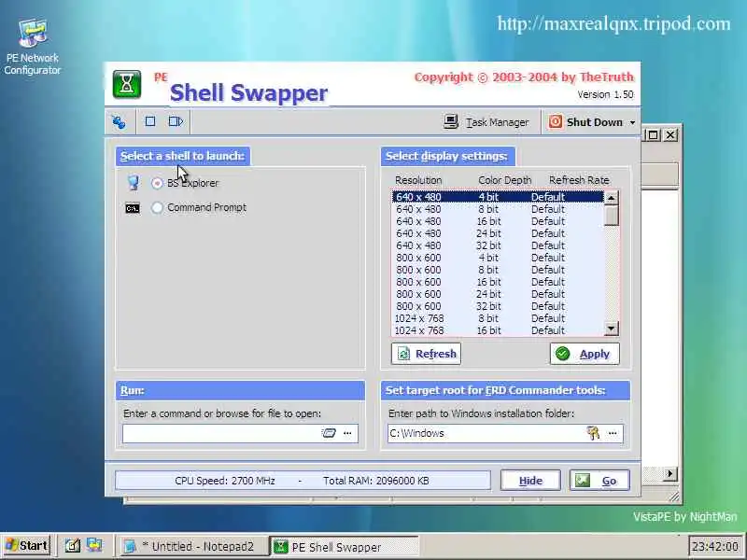
Task: Click the taskbar clock
Action: (715, 546)
